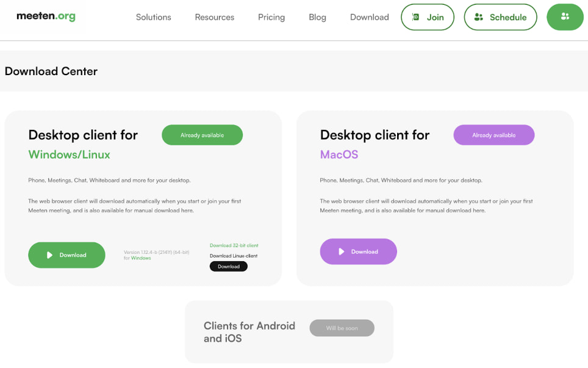Click the green Windows link by the version
Screen dimensions: 588x368
pos(141,258)
